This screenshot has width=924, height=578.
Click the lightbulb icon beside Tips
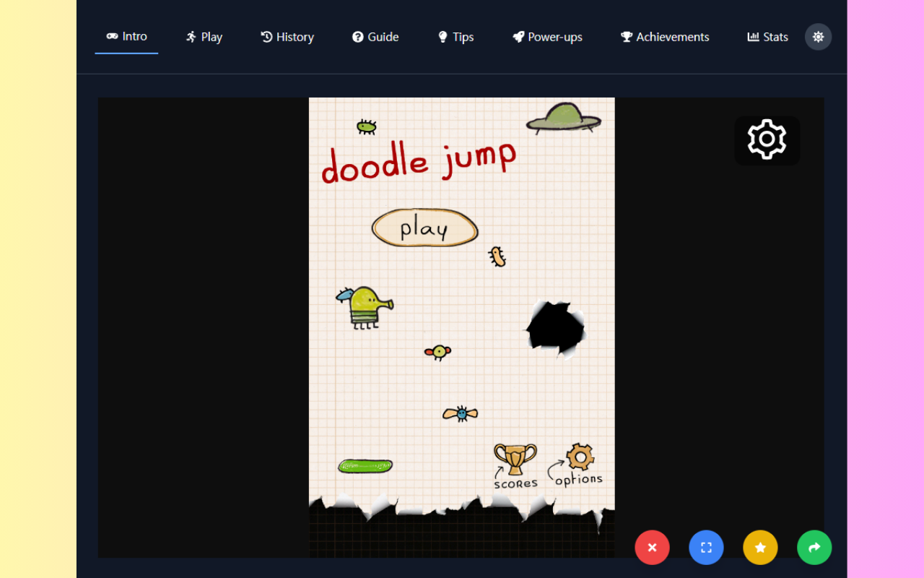tap(441, 36)
